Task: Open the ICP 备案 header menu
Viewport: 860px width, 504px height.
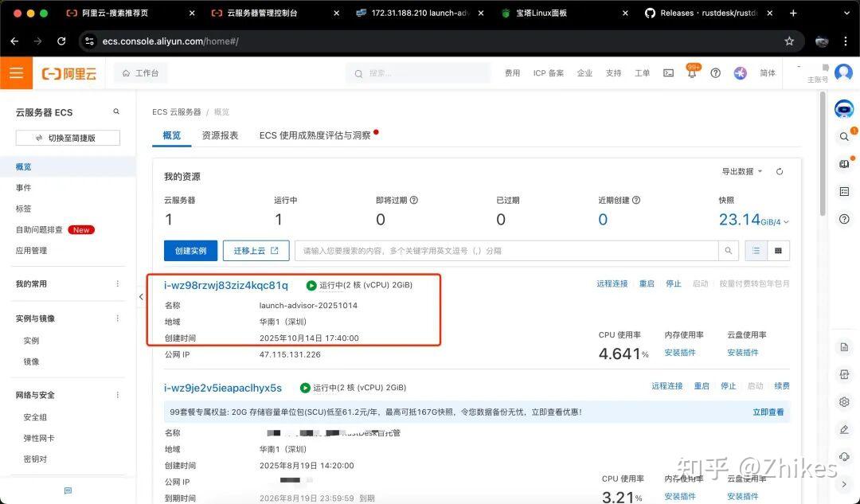Action: click(x=549, y=73)
